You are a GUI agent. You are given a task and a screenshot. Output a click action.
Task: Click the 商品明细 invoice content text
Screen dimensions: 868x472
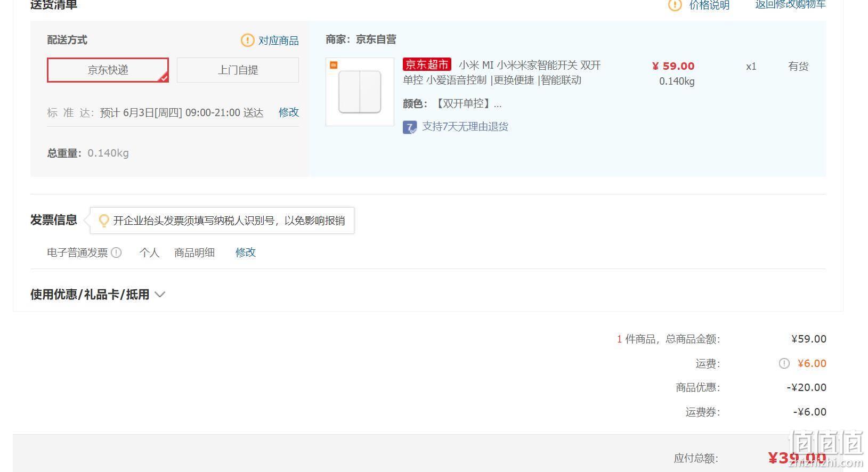[x=194, y=253]
